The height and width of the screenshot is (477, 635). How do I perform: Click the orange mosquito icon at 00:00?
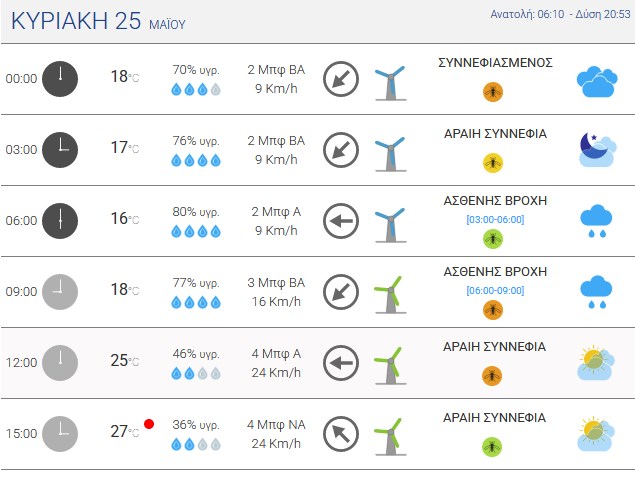pos(493,92)
